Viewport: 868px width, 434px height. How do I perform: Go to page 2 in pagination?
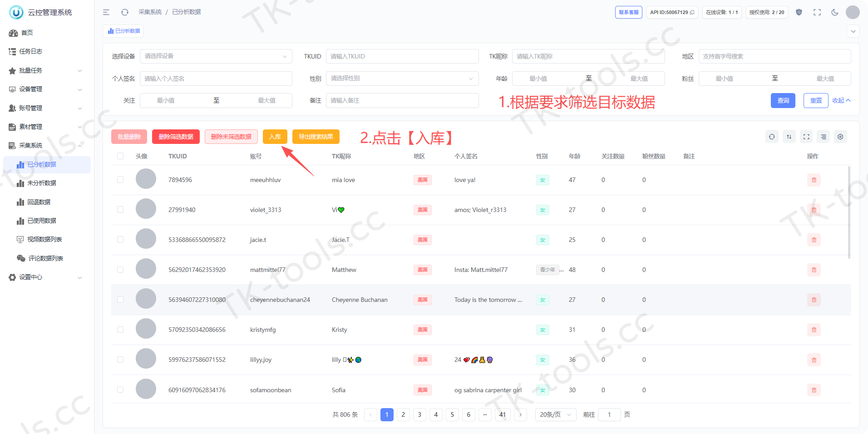click(403, 414)
